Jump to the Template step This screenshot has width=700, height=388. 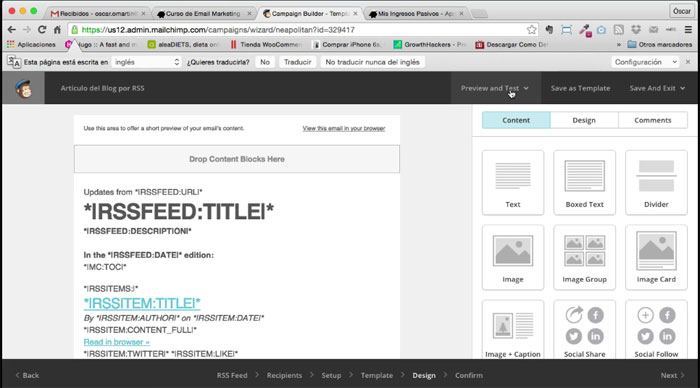pyautogui.click(x=377, y=375)
